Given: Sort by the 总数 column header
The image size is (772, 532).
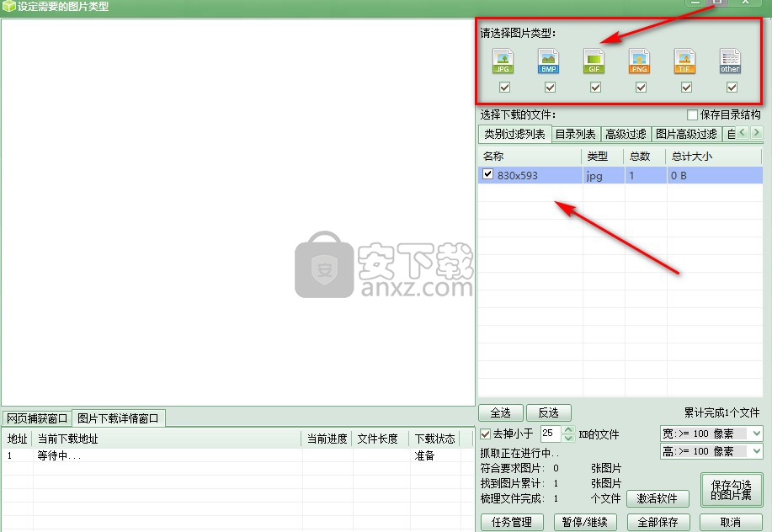Looking at the screenshot, I should pos(645,157).
